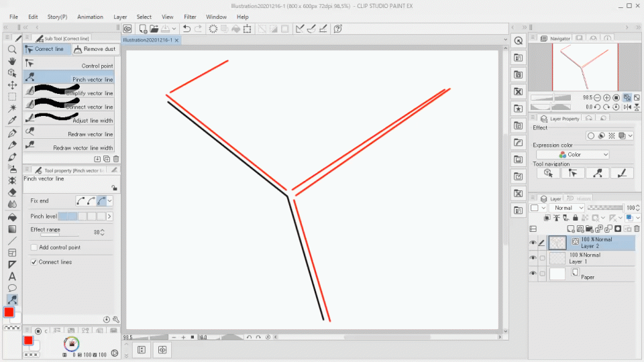Toggle the tool property lock icon
The height and width of the screenshot is (362, 644).
point(114,188)
